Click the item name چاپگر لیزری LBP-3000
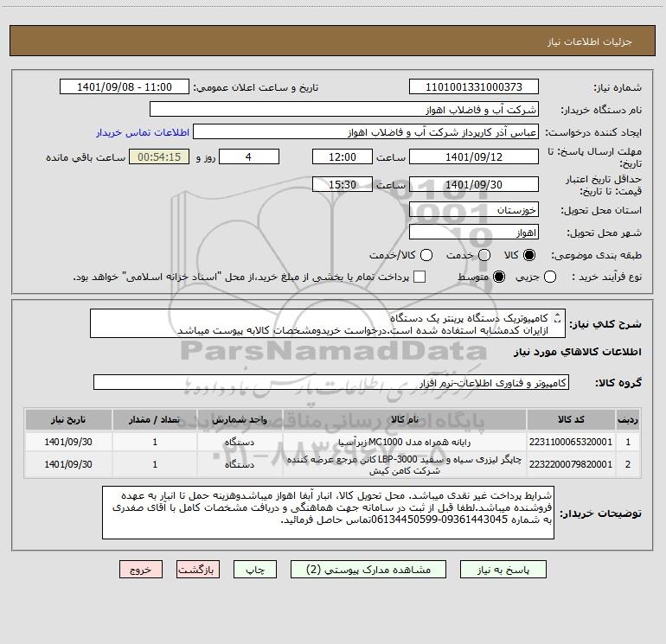The width and height of the screenshot is (666, 644). [x=405, y=465]
